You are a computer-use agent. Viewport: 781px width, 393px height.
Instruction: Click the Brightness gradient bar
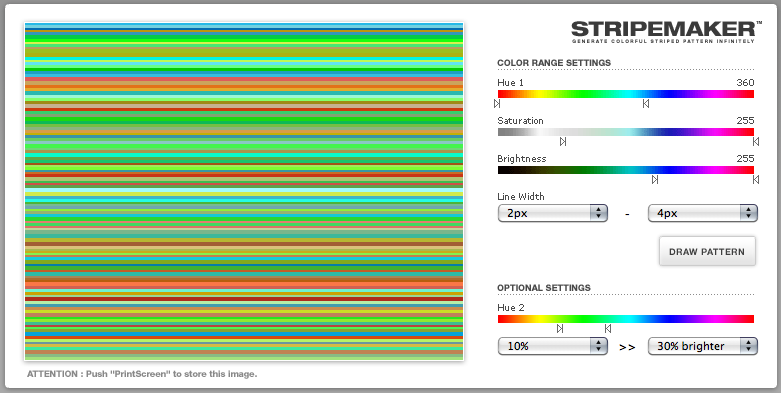point(626,170)
